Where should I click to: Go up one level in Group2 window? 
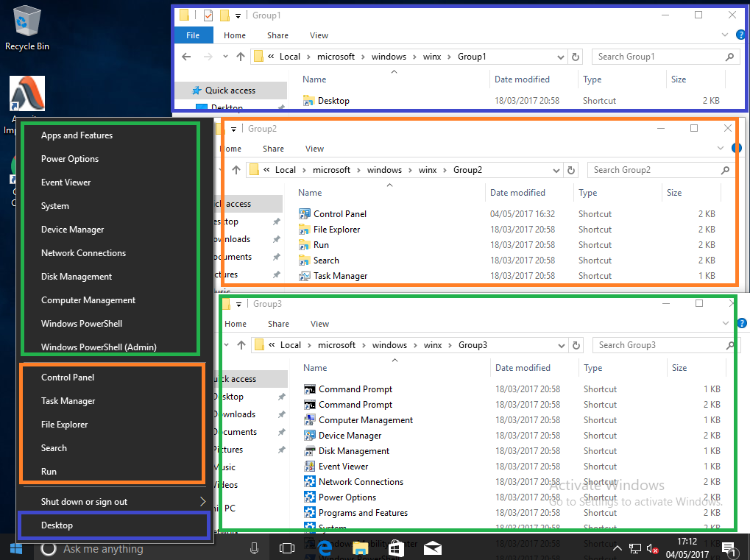(x=236, y=170)
